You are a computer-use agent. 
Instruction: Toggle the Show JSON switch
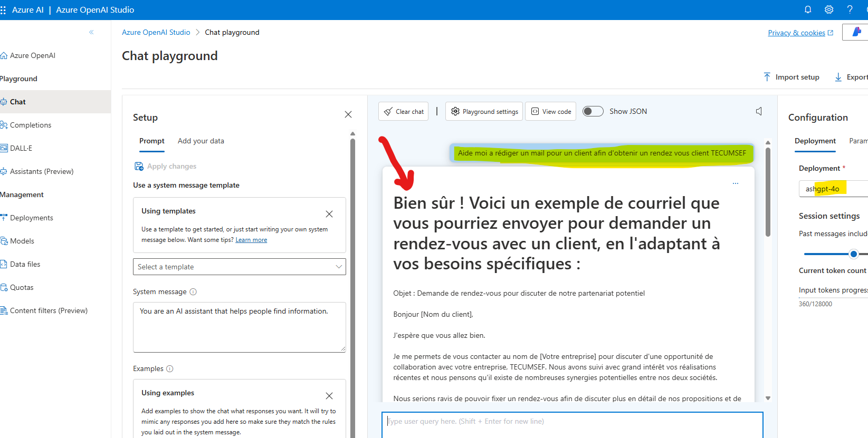[x=593, y=111]
